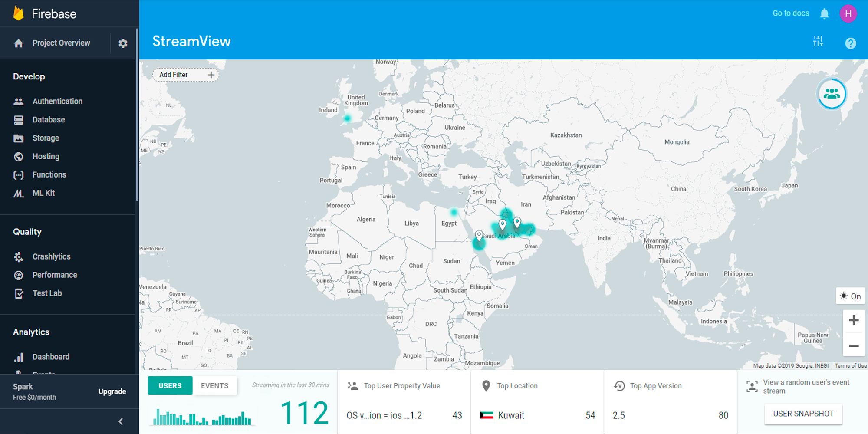Click the help question mark icon
Screen dimensions: 868x434
[850, 43]
